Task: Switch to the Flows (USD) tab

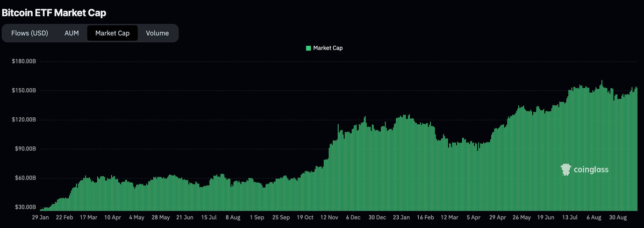Action: point(30,33)
